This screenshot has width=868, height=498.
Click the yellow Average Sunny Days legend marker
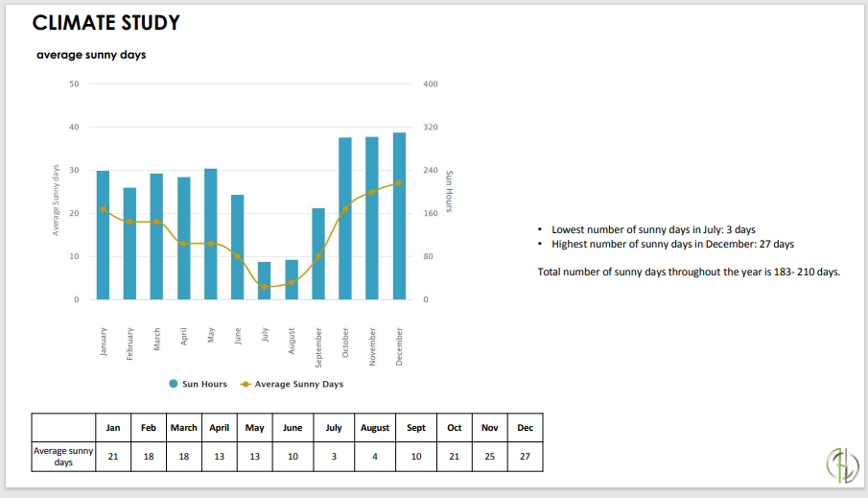(246, 384)
